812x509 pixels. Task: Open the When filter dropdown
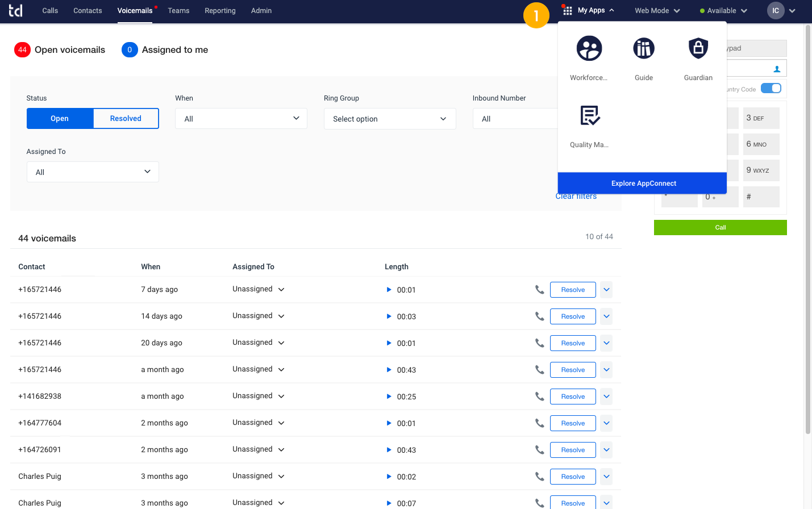pyautogui.click(x=241, y=119)
